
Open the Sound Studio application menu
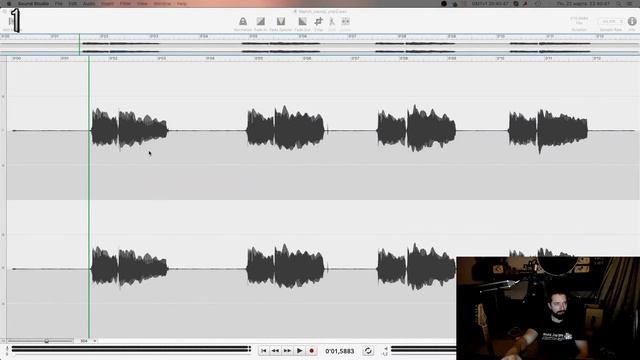click(x=33, y=3)
